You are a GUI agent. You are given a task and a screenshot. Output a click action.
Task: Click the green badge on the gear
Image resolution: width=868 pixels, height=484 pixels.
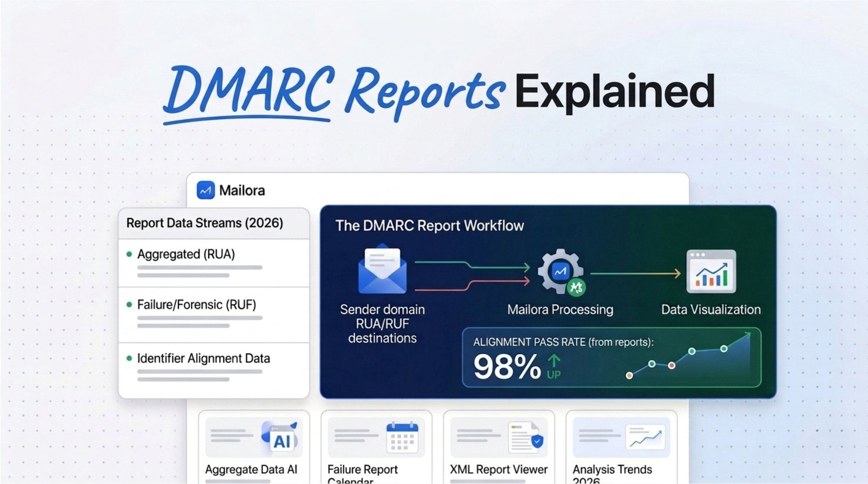(576, 287)
